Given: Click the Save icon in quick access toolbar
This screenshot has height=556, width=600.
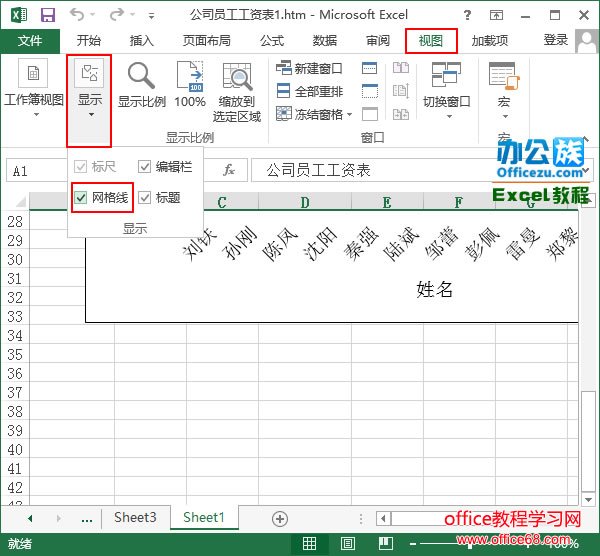Looking at the screenshot, I should tap(47, 14).
